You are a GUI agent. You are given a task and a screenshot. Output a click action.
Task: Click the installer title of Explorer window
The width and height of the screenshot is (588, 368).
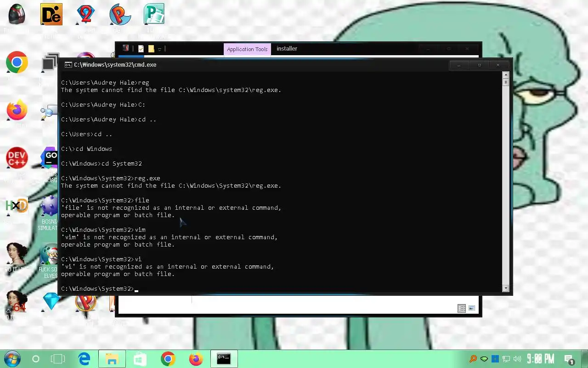coord(287,48)
